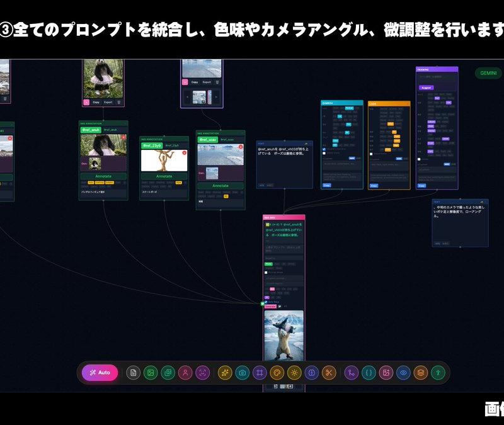
Task: Show previous image with left arrow in snow node
Action: point(187,97)
